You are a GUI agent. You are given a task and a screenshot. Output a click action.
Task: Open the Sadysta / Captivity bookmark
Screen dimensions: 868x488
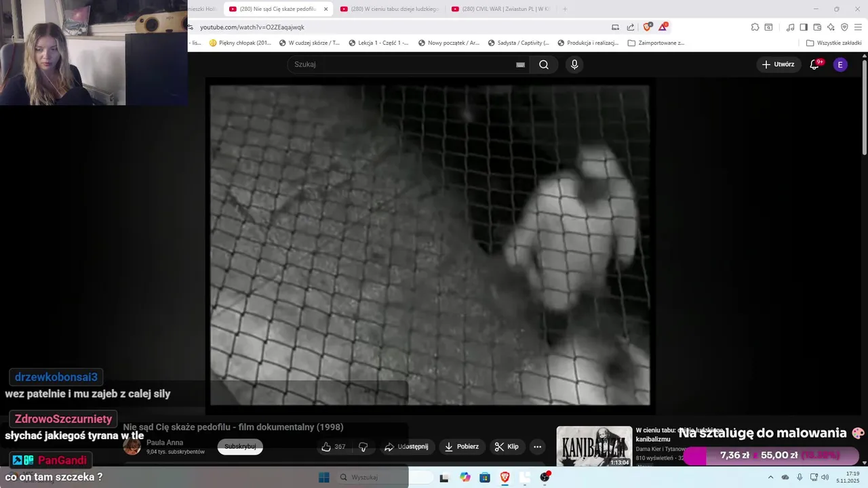pyautogui.click(x=517, y=43)
